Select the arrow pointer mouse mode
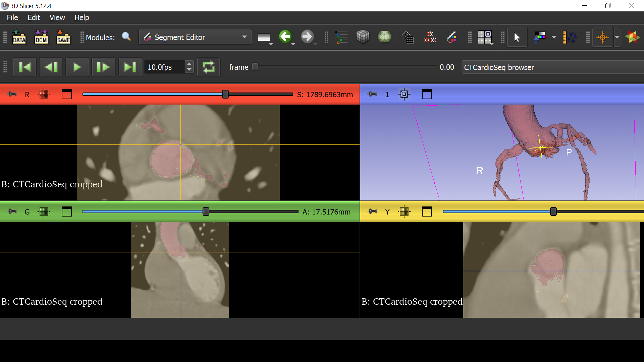The width and height of the screenshot is (644, 362). tap(517, 37)
